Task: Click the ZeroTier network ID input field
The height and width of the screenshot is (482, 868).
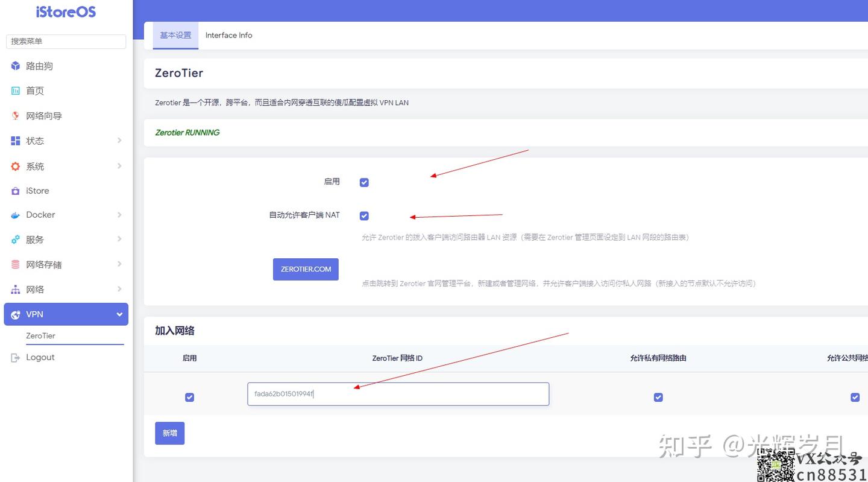Action: 398,393
